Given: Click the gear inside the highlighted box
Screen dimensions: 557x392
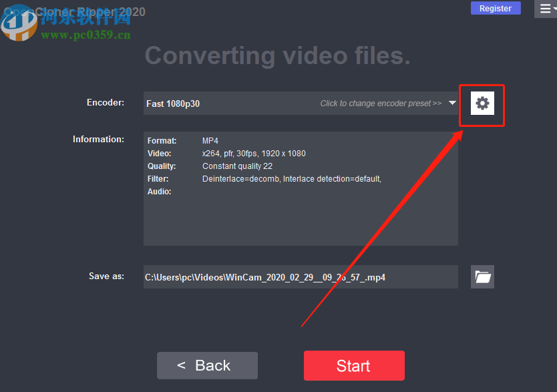Looking at the screenshot, I should (482, 103).
